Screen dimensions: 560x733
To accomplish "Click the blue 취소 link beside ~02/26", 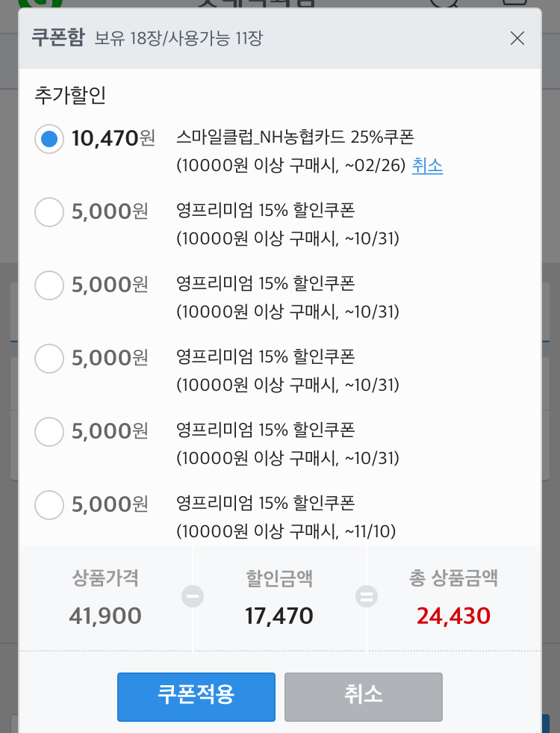I will click(x=427, y=166).
